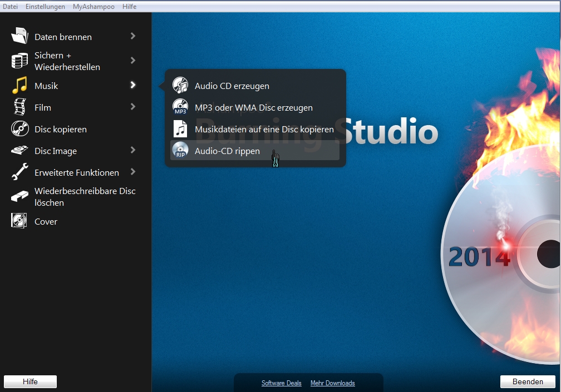Click the Musik note icon
Screen dimensions: 561x392
click(19, 86)
